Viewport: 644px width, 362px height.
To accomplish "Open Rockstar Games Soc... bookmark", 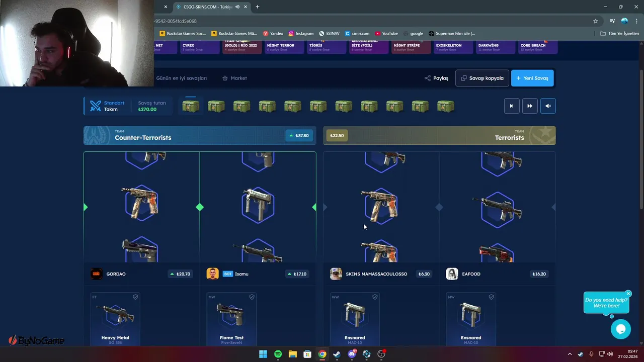I will tap(183, 34).
